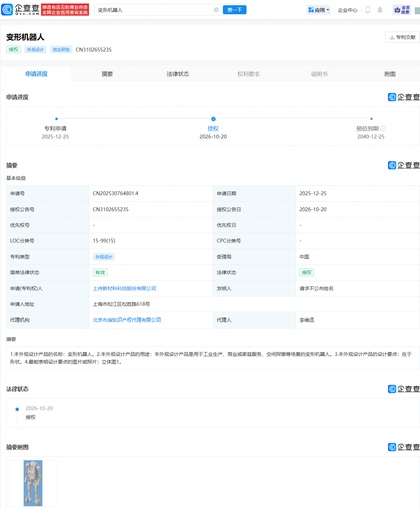Click the 授权 tag in 法律状态 row
This screenshot has height=509, width=420.
(x=307, y=272)
